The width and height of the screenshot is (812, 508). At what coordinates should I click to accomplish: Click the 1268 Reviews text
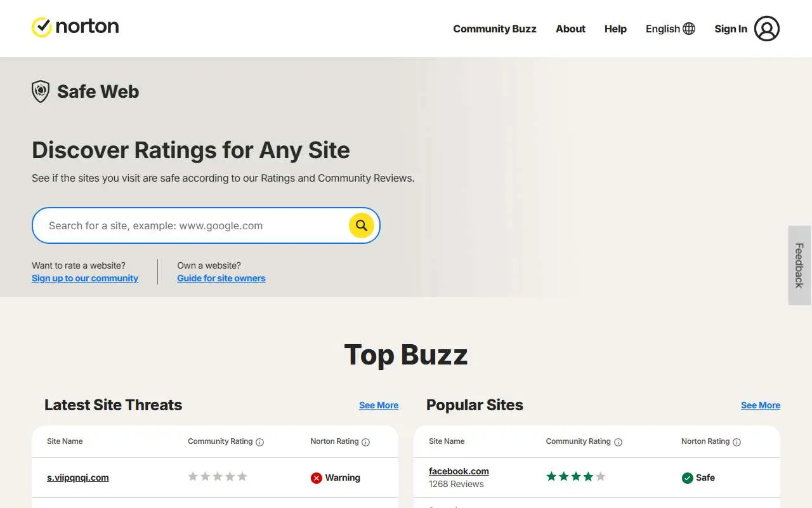point(456,484)
